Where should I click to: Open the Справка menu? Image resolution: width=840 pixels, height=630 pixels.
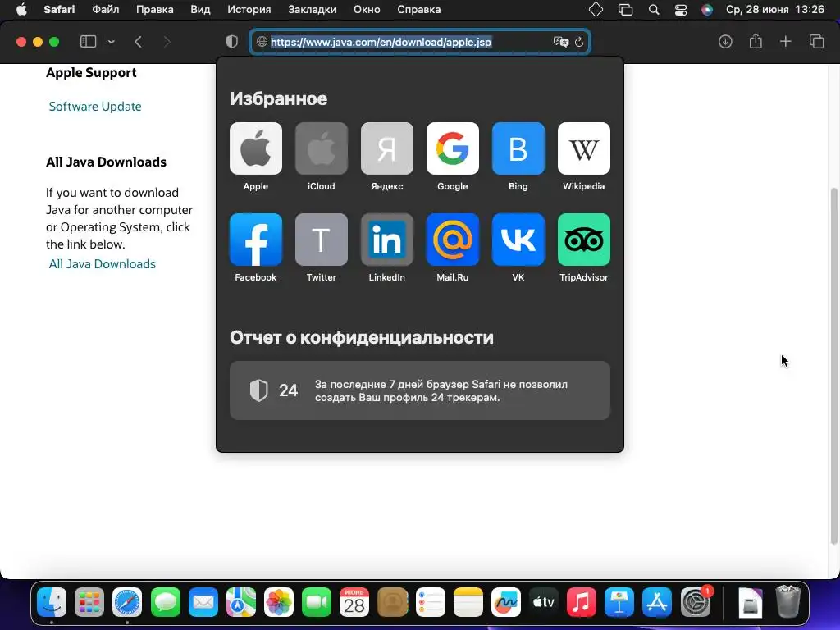coord(419,10)
